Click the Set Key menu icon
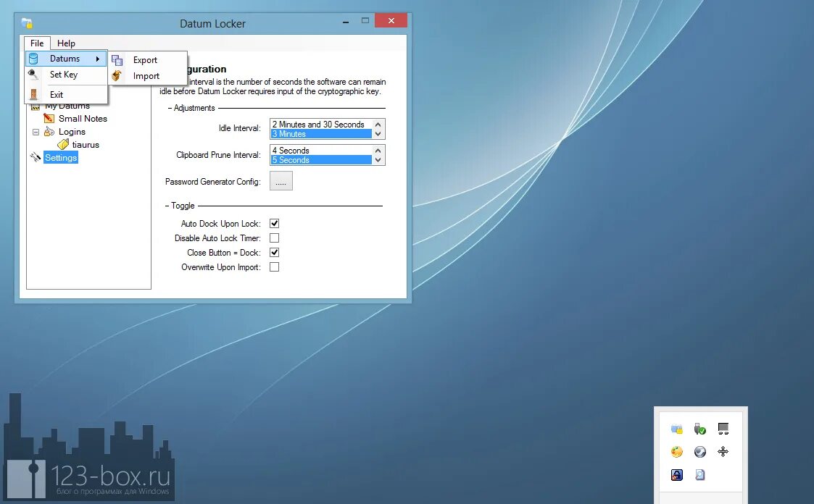 [33, 74]
